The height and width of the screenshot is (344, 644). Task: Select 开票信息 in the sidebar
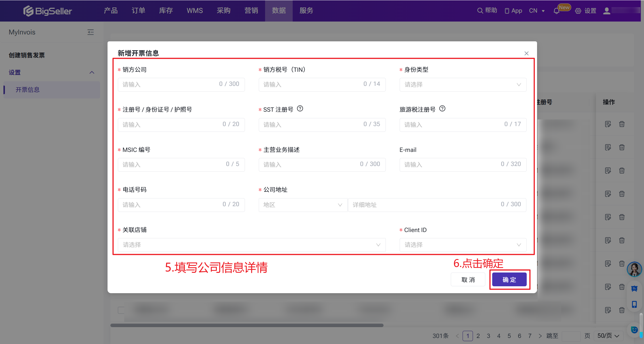pyautogui.click(x=28, y=90)
